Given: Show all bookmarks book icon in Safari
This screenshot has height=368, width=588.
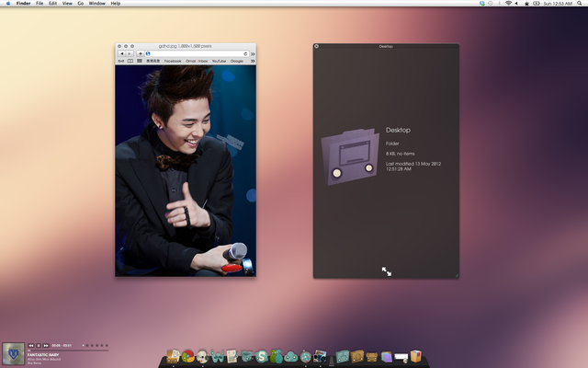Looking at the screenshot, I should [130, 61].
